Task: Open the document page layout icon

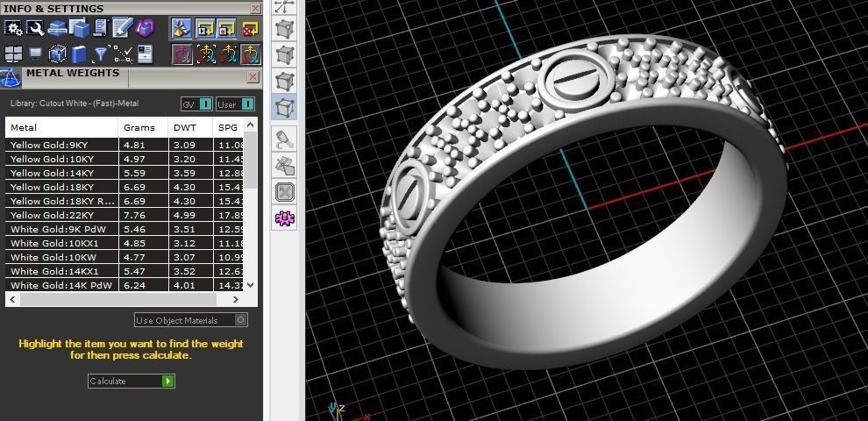Action: (x=145, y=54)
